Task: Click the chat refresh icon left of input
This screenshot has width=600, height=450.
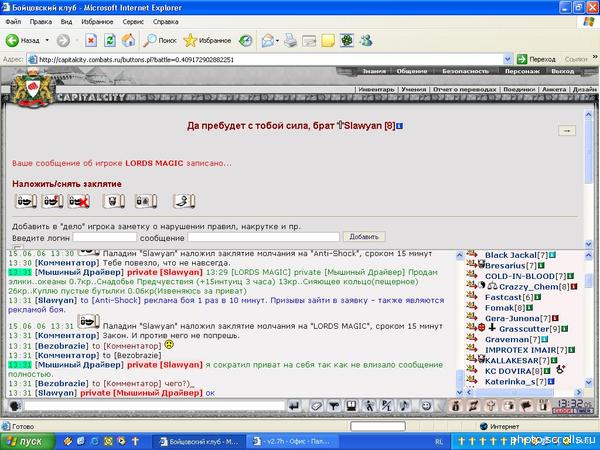Action: [x=15, y=406]
